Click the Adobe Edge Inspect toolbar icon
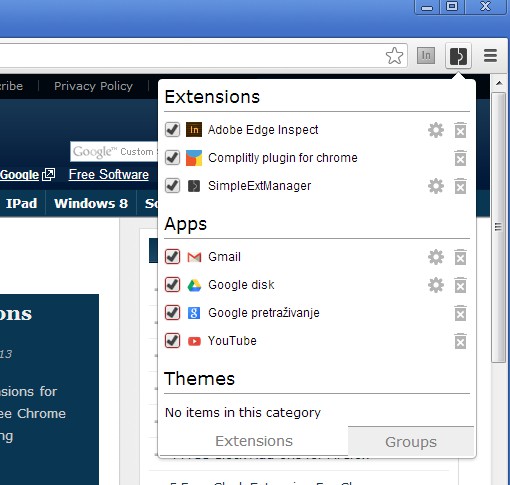Viewport: 510px width, 485px height. pyautogui.click(x=426, y=55)
